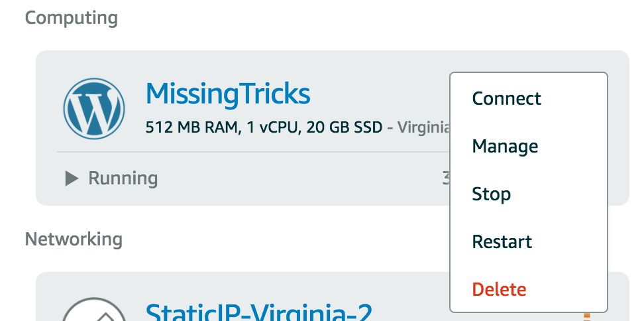Select the red Delete option
The width and height of the screenshot is (644, 321).
click(499, 289)
